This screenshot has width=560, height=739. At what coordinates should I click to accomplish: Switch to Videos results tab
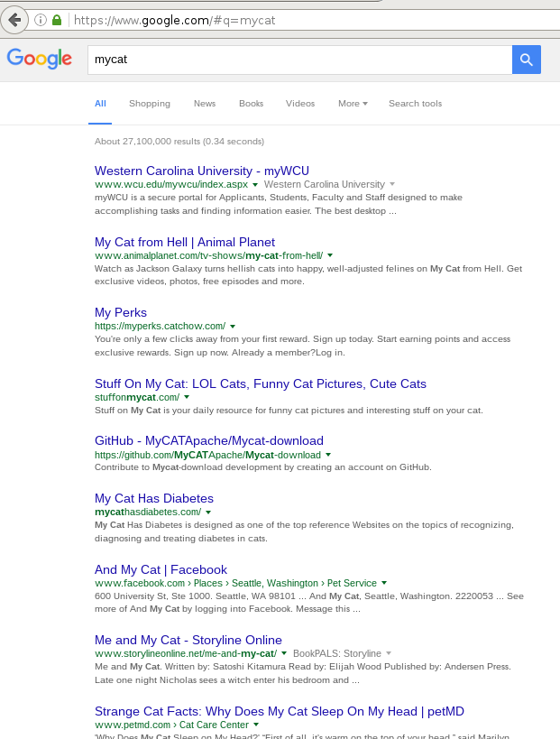tap(300, 104)
